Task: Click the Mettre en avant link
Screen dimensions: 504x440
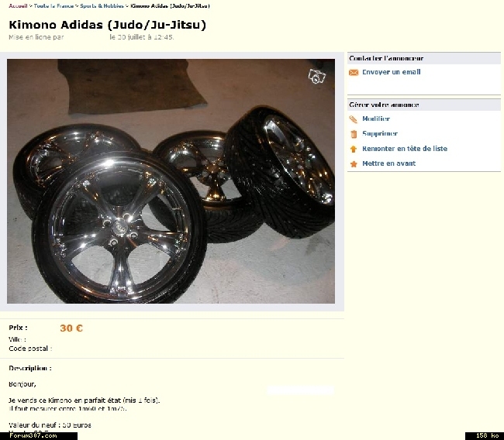Action: [x=388, y=163]
